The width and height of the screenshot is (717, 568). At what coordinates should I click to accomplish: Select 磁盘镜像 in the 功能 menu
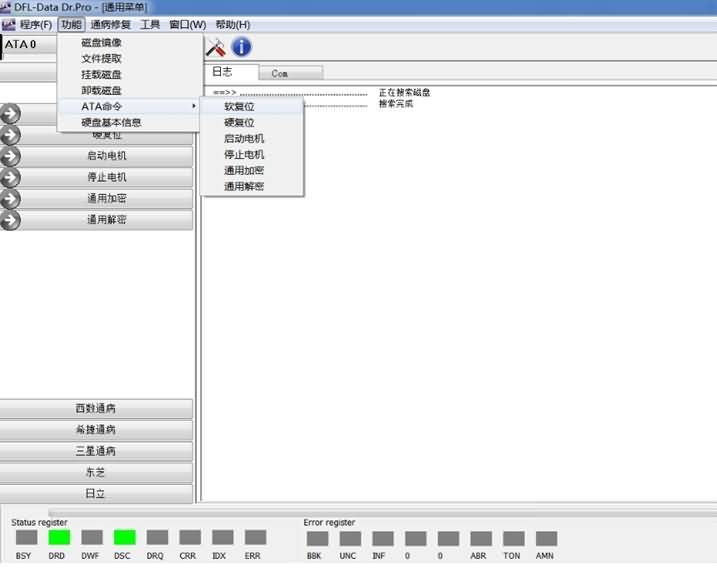coord(102,43)
